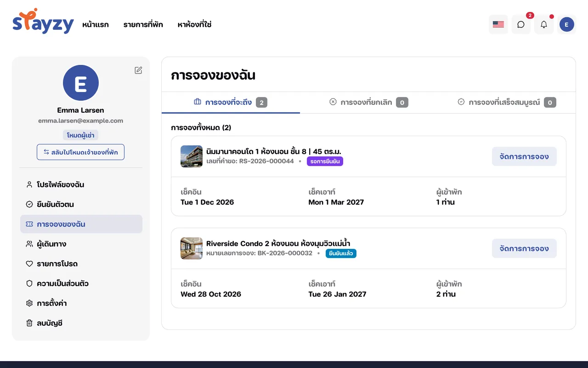588x368 pixels.
Task: Open the user avatar menu in header
Action: click(x=567, y=24)
